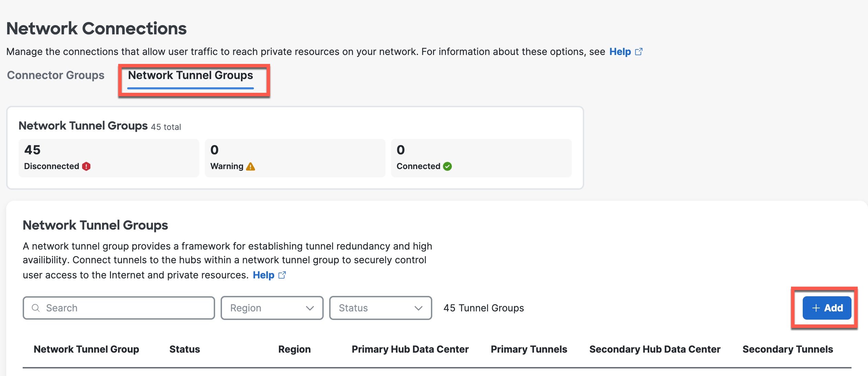Click the red Disconnected status icon

point(86,166)
